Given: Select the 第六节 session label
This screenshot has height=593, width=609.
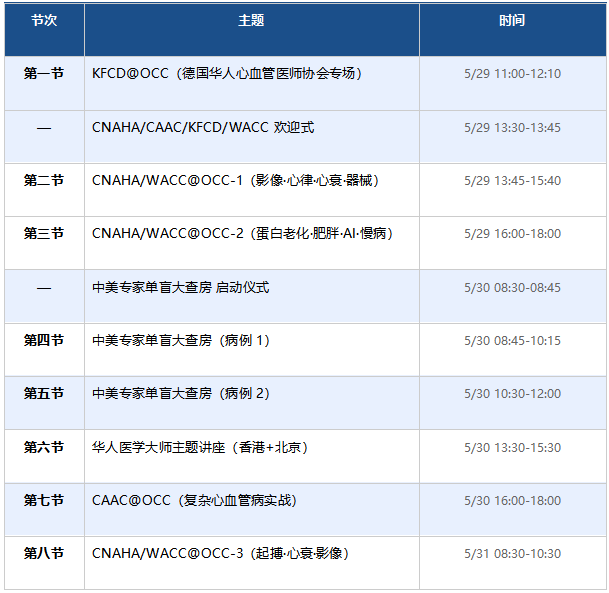Looking at the screenshot, I should point(44,447).
